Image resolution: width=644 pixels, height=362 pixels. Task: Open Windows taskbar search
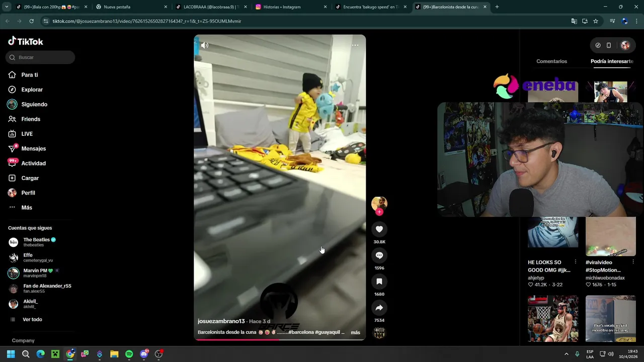click(26, 354)
